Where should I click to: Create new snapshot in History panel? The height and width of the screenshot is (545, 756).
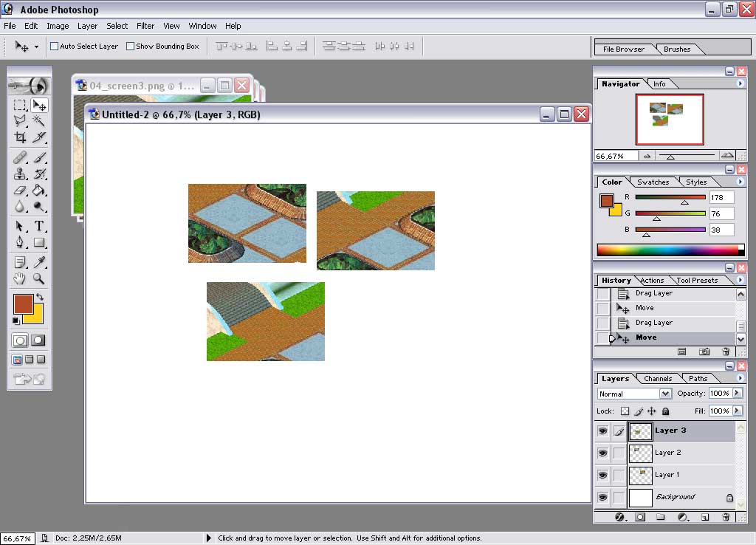point(704,352)
